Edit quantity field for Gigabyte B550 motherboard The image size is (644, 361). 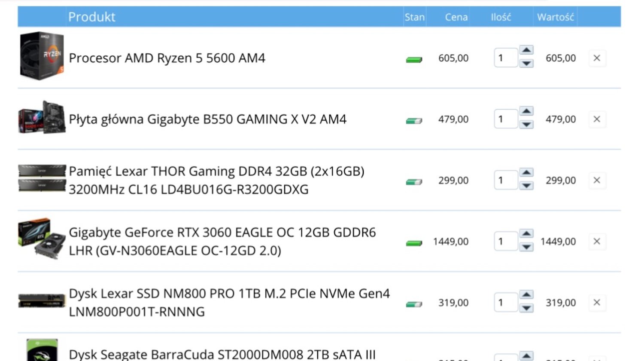pos(506,119)
